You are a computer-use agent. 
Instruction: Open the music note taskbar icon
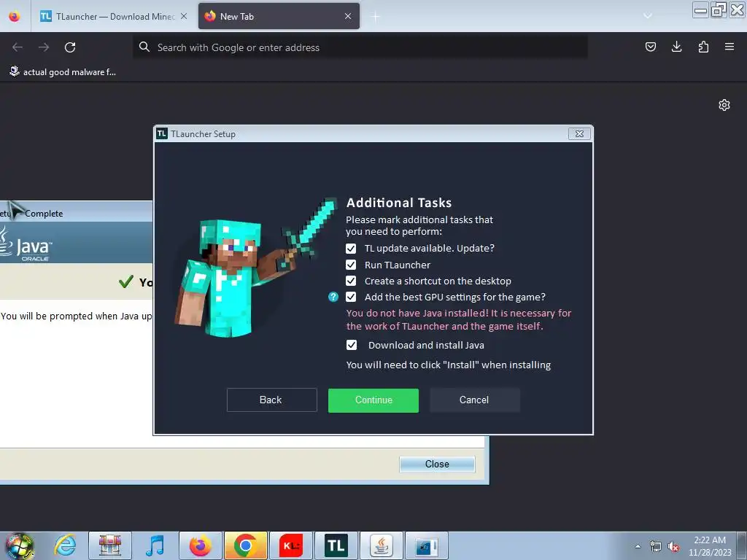tap(155, 545)
